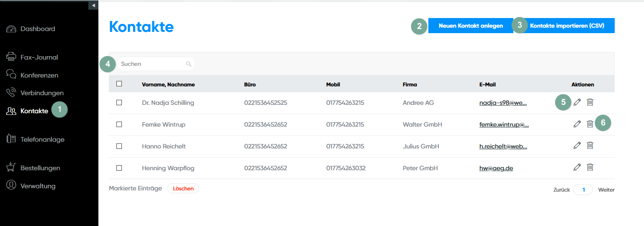Click Kontakte importieren (CSV) button

(566, 26)
